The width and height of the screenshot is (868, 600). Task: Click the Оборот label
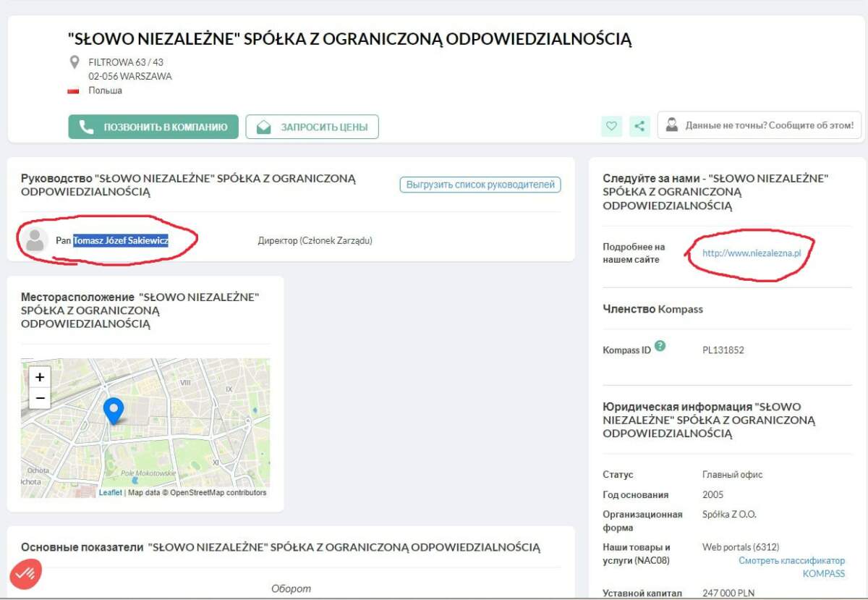tap(291, 588)
